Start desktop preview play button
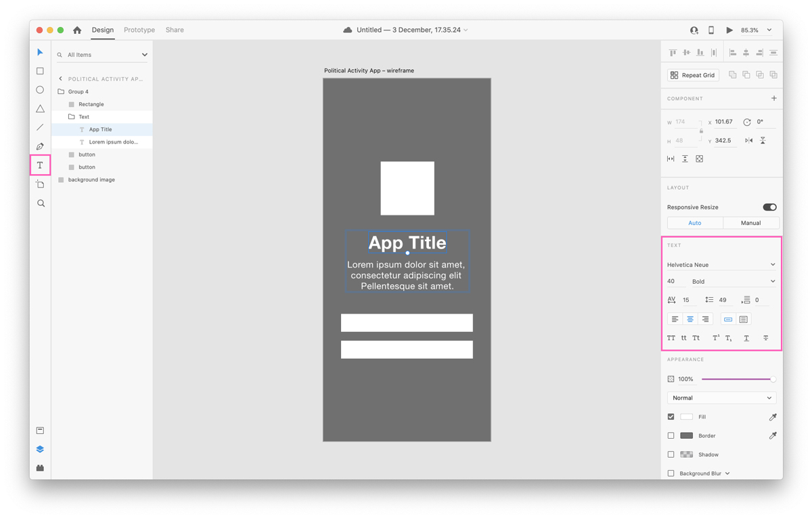This screenshot has width=812, height=518. 729,30
